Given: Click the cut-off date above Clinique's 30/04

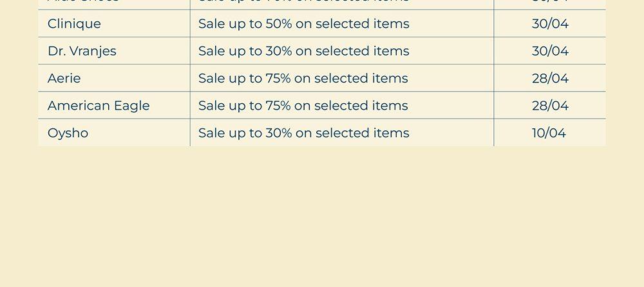Looking at the screenshot, I should click(x=550, y=3).
